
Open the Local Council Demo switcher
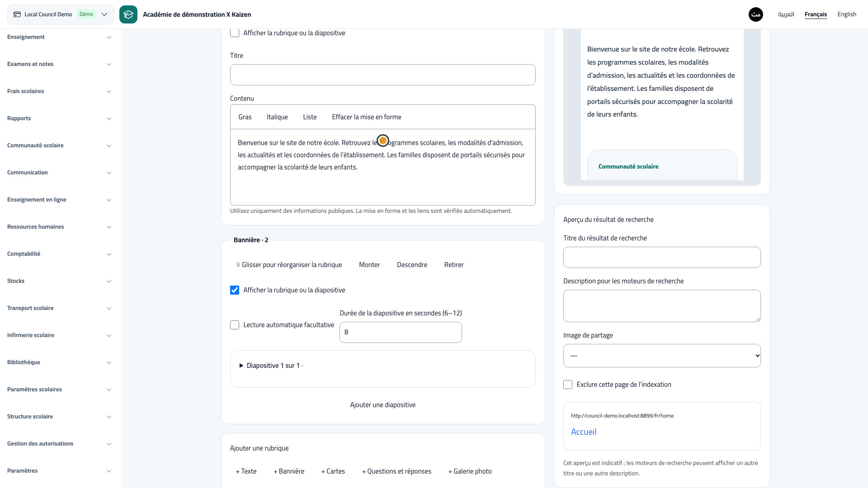pos(61,14)
